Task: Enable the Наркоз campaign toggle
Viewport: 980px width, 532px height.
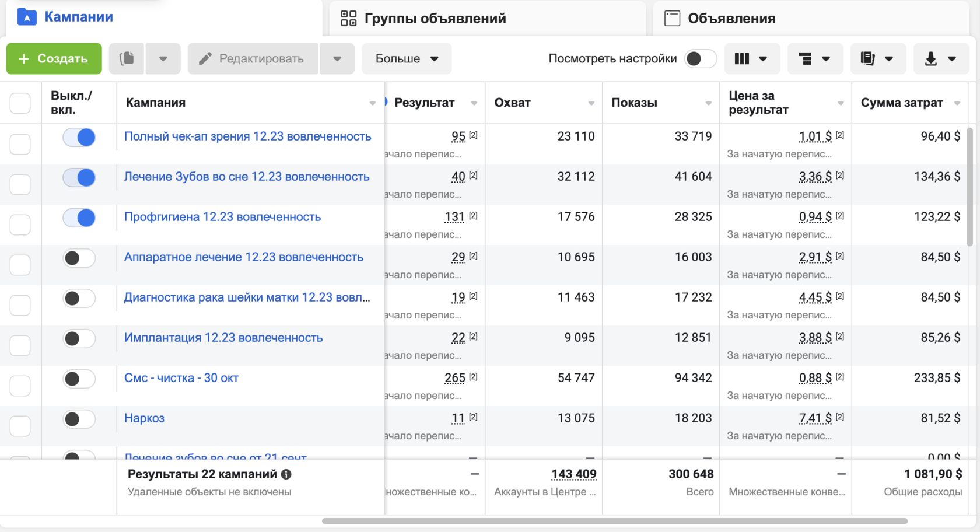Action: click(x=79, y=419)
